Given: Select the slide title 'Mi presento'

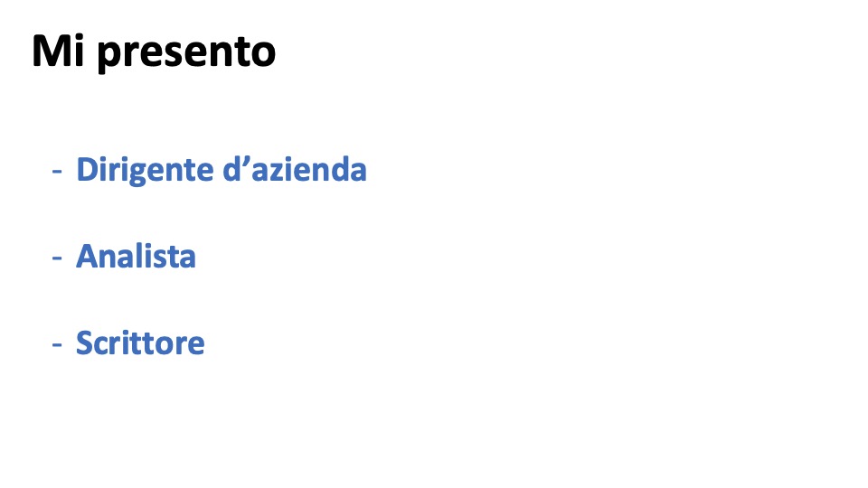Looking at the screenshot, I should click(154, 52).
